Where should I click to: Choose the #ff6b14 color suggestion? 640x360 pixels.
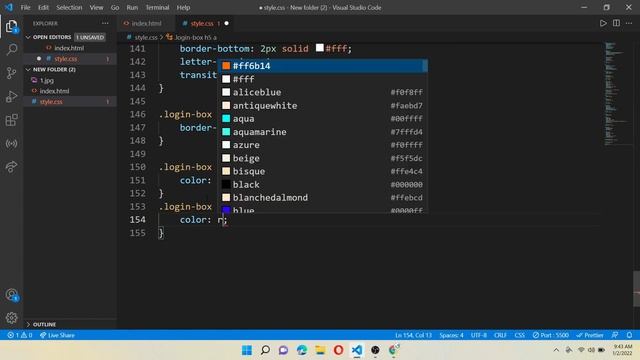tap(322, 66)
